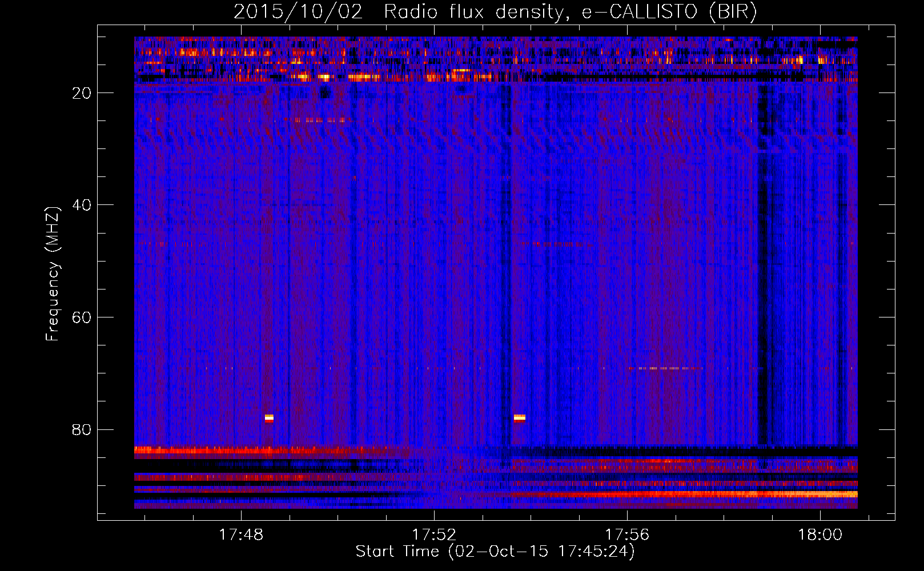Viewport: 924px width, 571px height.
Task: Click the plot title "2015/10/02 Radio flux density, e-CALLISTO (BIR)"
Action: click(495, 12)
